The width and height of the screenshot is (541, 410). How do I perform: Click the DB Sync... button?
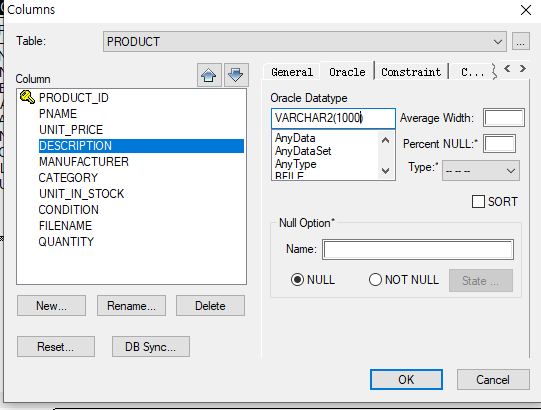tap(150, 346)
